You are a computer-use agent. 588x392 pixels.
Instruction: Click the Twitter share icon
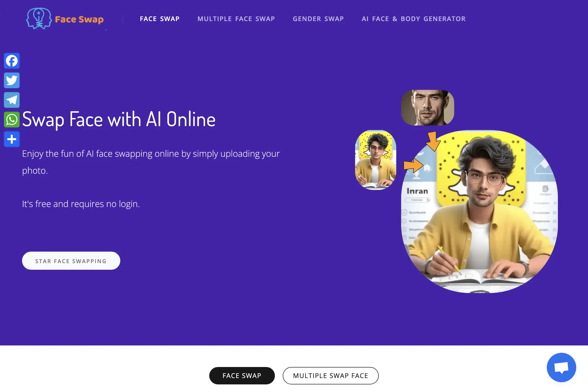pos(12,80)
